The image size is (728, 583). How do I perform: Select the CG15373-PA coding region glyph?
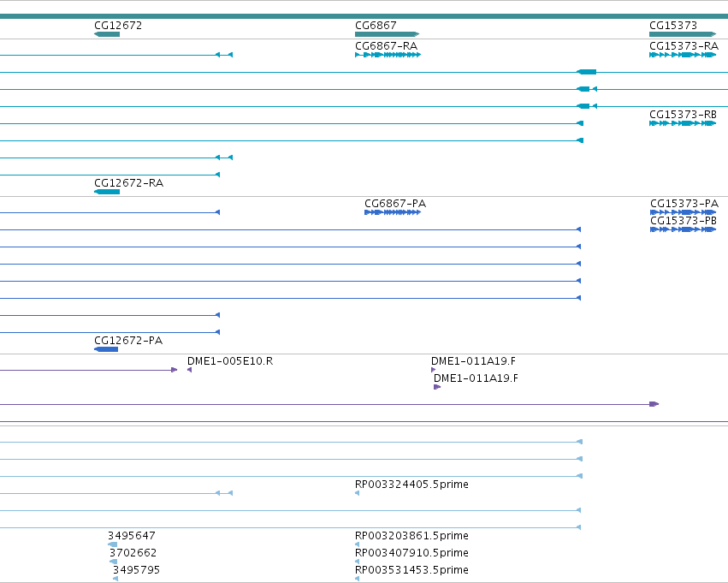[x=683, y=212]
